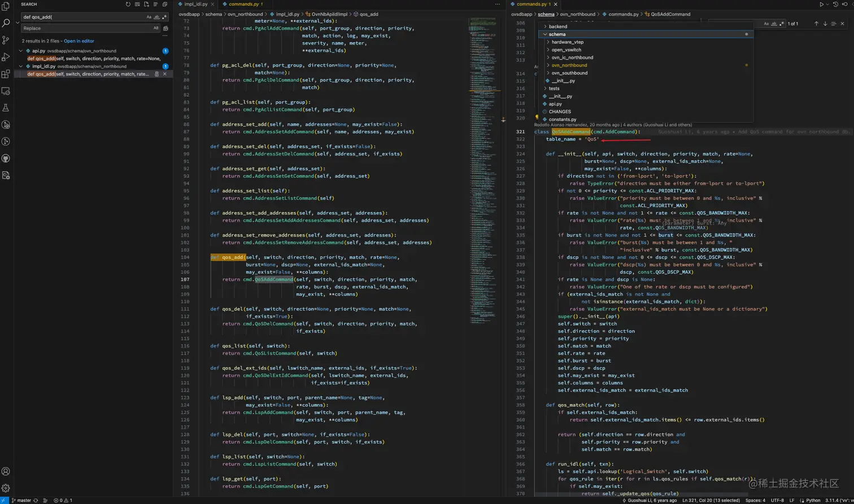Toggle Match Whole Word in the editor find widget
This screenshot has width=854, height=504.
coord(774,24)
